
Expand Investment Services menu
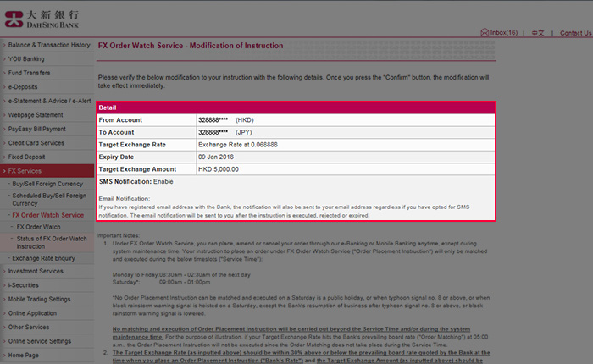(x=36, y=271)
